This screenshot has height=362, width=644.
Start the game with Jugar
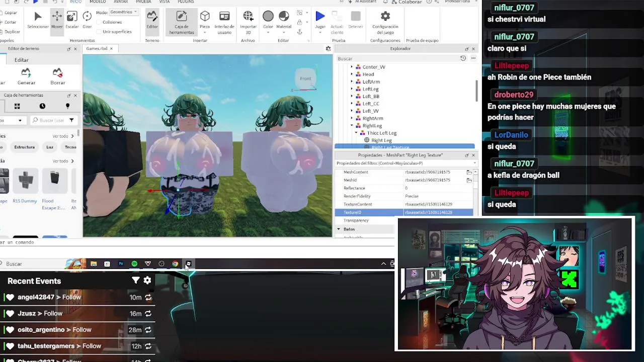(320, 20)
